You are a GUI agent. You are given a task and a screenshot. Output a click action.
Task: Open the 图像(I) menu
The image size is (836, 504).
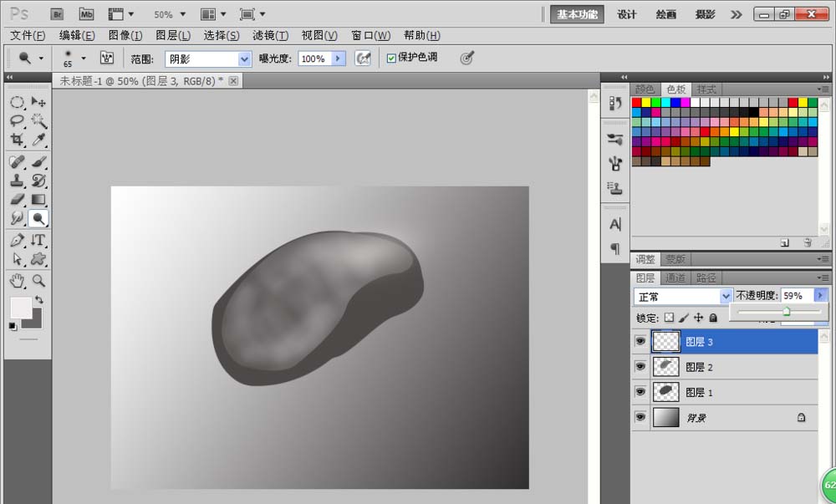point(125,35)
